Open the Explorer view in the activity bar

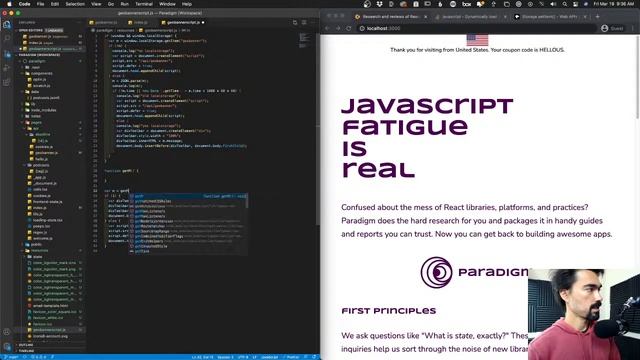pyautogui.click(x=7, y=24)
